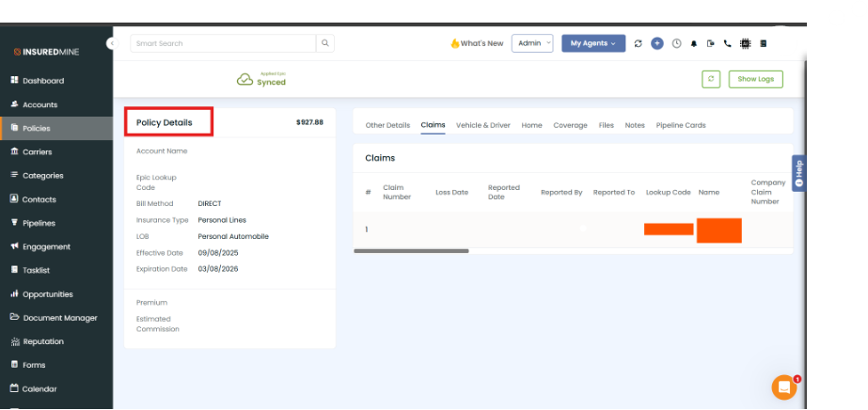Open the notifications bell
The width and height of the screenshot is (868, 410).
tap(694, 43)
